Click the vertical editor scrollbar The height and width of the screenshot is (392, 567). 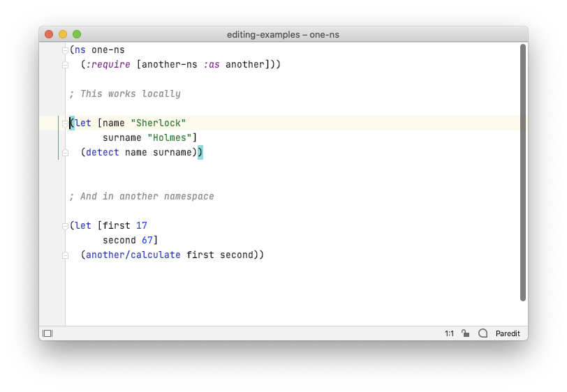pos(522,172)
